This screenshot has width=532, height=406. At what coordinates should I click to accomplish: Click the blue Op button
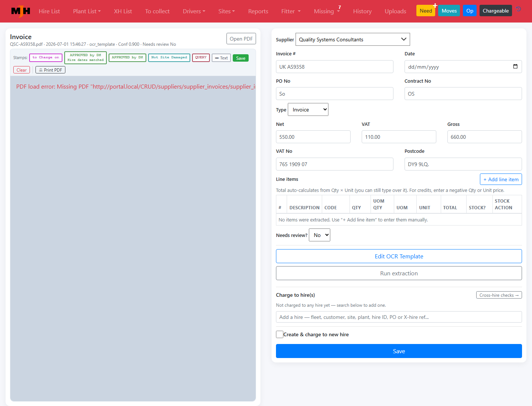click(470, 11)
